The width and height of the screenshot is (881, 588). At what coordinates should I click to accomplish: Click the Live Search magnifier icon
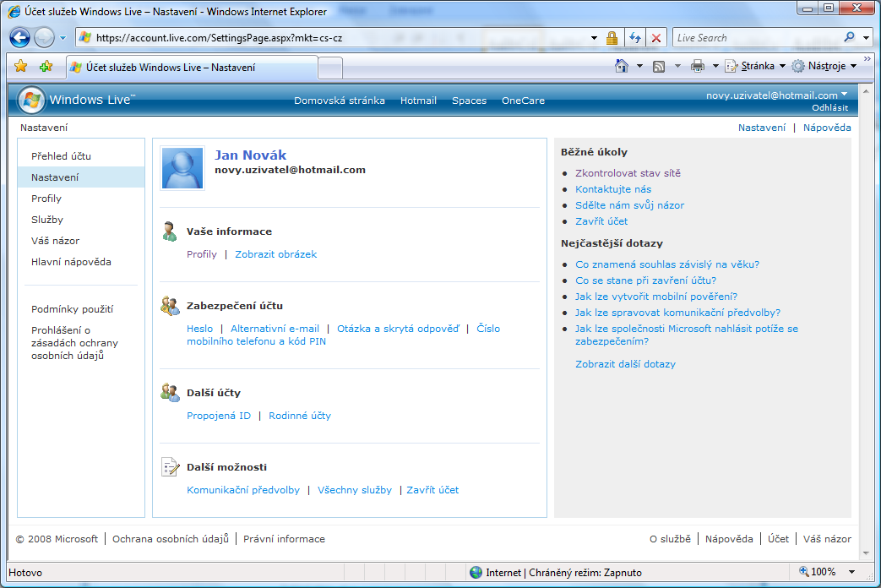coord(849,37)
